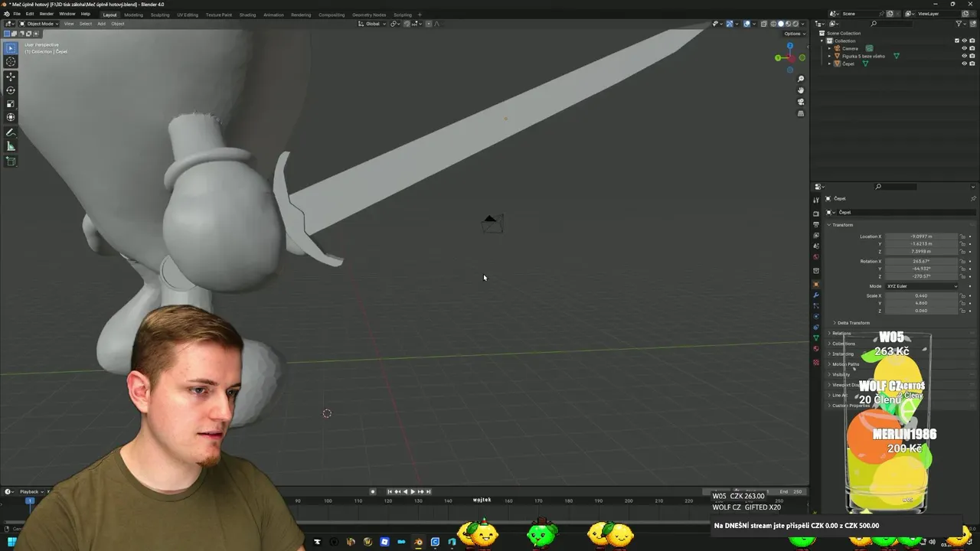Viewport: 980px width, 551px height.
Task: Select the Cursor tool
Action: pos(11,62)
